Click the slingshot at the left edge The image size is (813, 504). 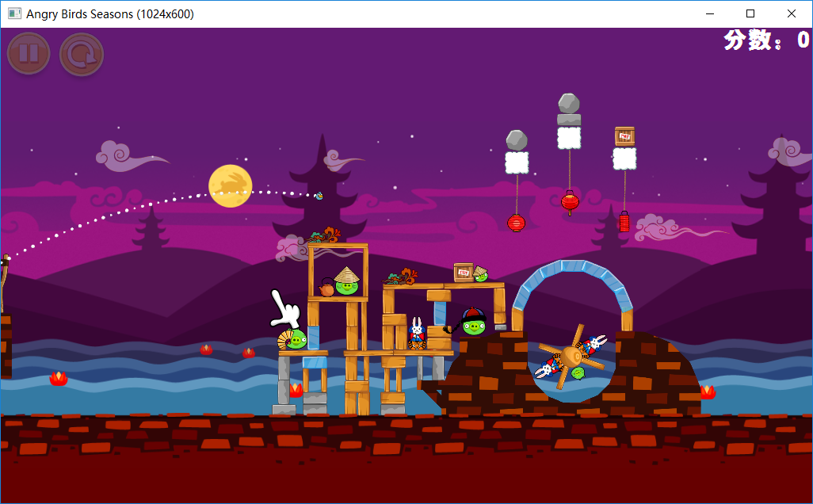[4, 283]
